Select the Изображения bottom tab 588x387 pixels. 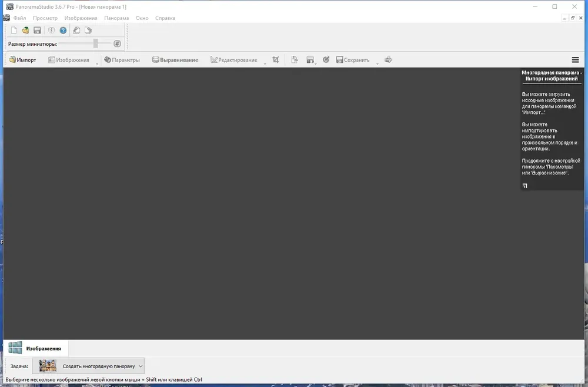[36, 348]
